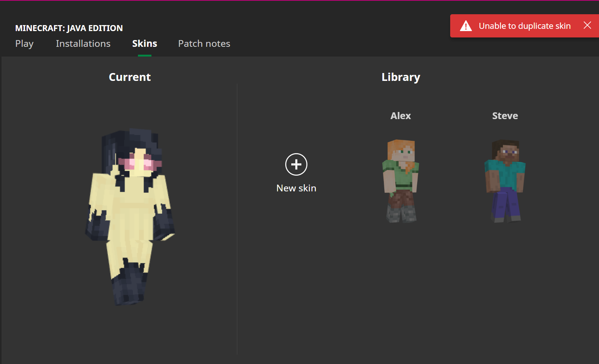Image resolution: width=599 pixels, height=364 pixels.
Task: Switch to the Play tab
Action: 24,44
